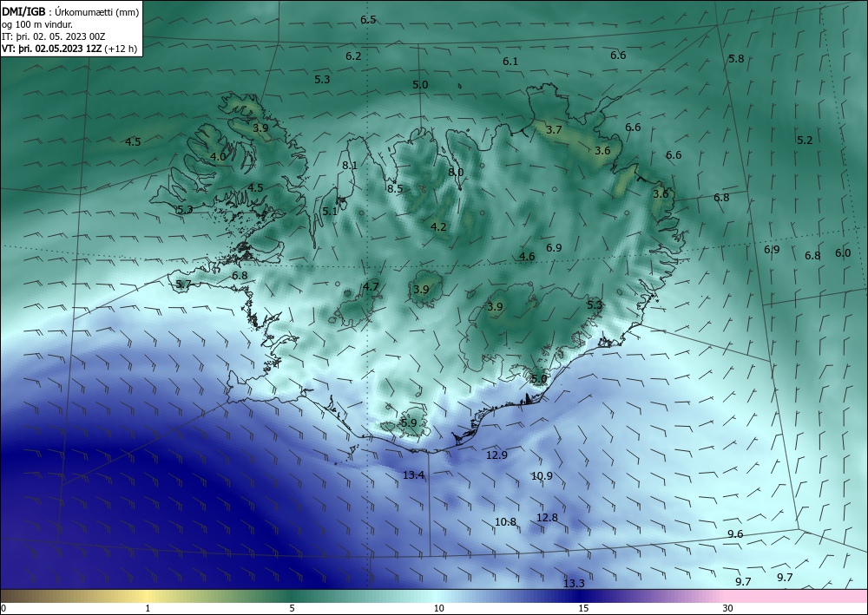Screen dimensions: 868x615
Task: Click the 9.6 value label
Action: pyautogui.click(x=735, y=533)
